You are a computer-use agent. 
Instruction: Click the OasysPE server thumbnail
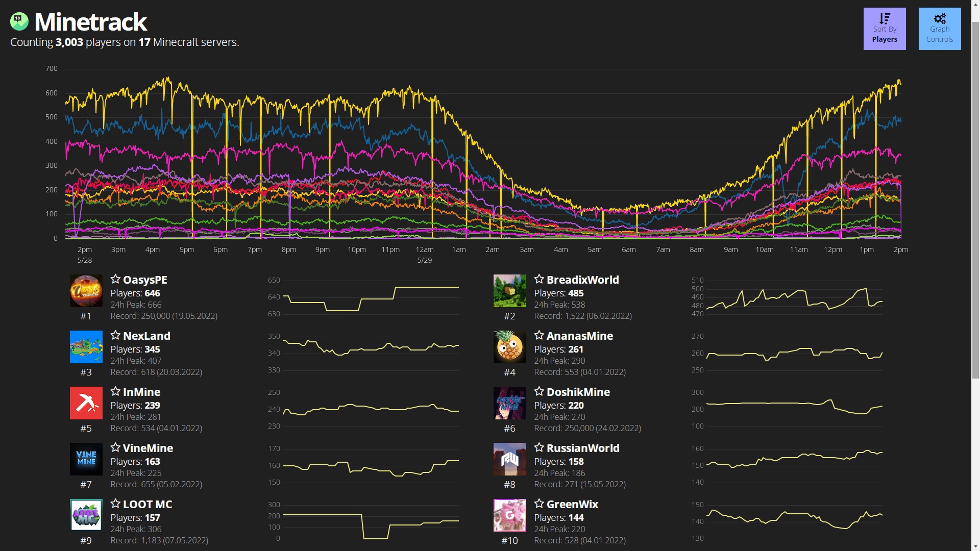coord(86,291)
